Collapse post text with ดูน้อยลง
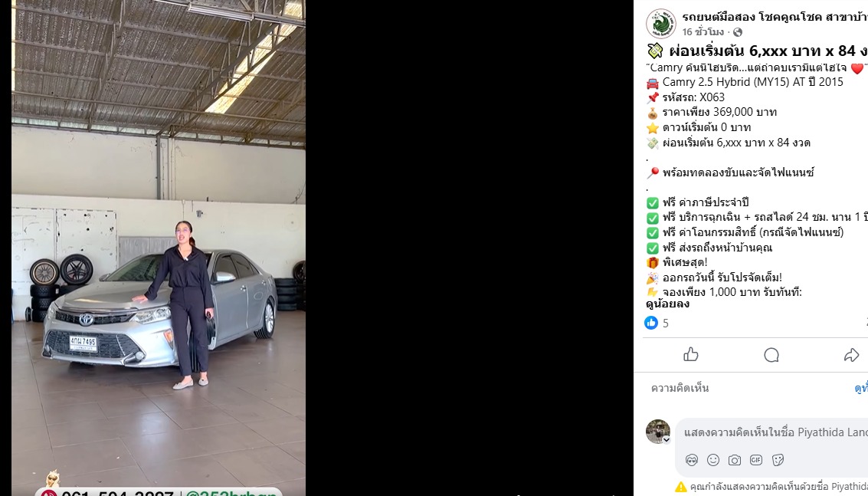 click(667, 304)
